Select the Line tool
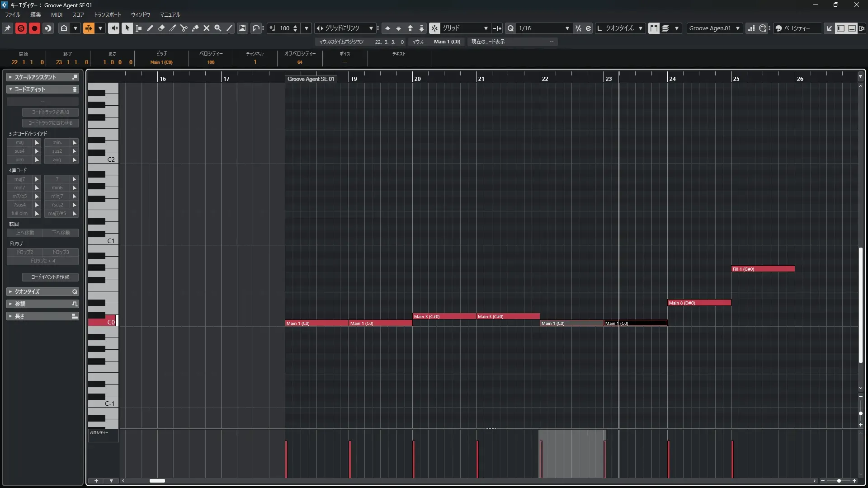This screenshot has height=488, width=868. [x=229, y=28]
